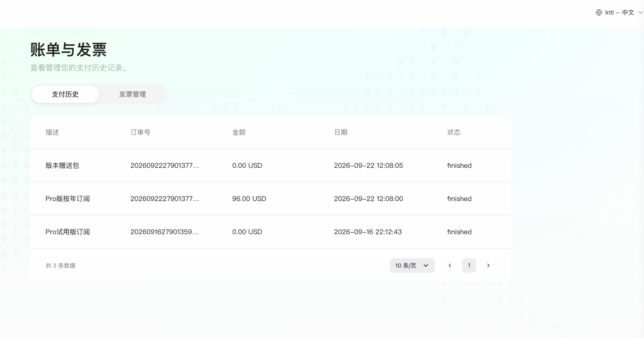
Task: Go to the next page arrow
Action: tap(488, 265)
